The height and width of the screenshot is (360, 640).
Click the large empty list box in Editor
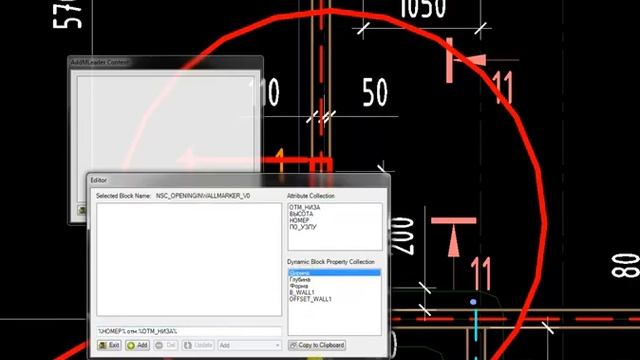(x=189, y=260)
